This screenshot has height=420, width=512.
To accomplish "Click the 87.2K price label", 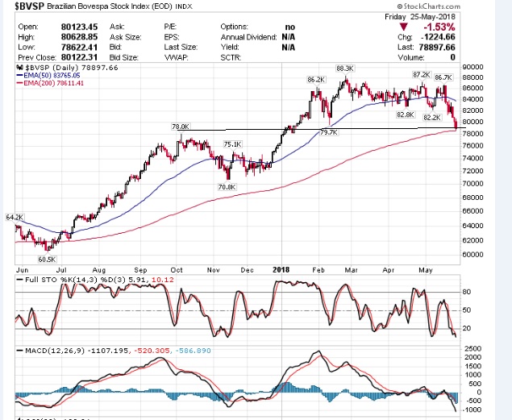I will [422, 75].
